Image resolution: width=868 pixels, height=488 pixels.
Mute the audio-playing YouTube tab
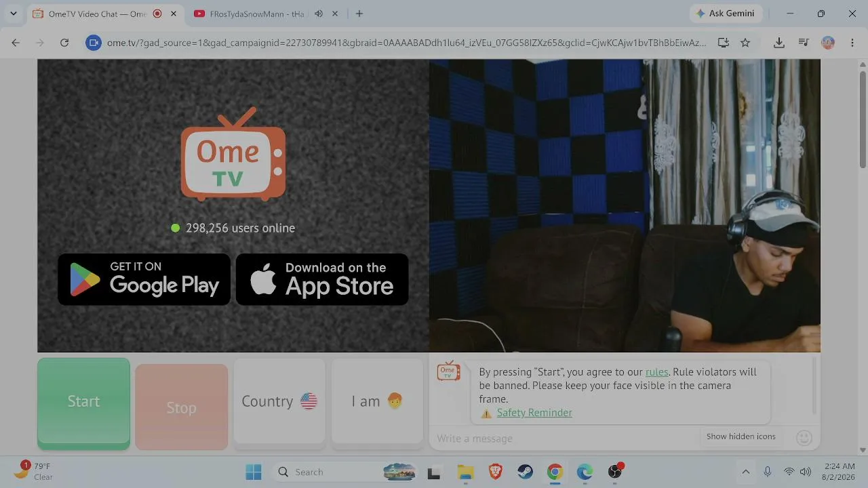point(318,14)
